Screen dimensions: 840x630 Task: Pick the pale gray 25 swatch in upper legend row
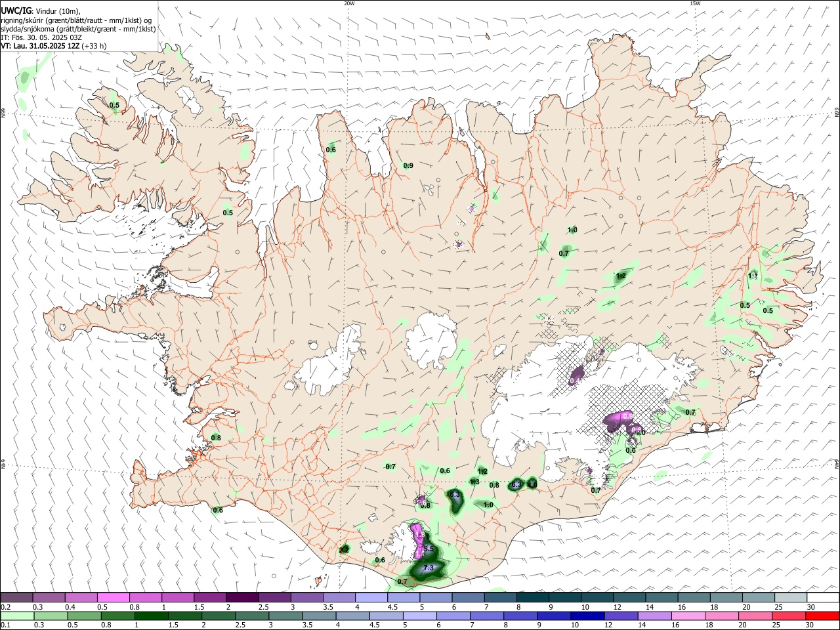791,597
